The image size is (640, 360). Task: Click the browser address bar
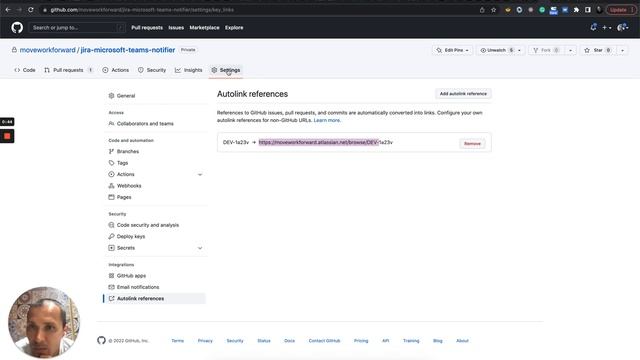pos(261,9)
